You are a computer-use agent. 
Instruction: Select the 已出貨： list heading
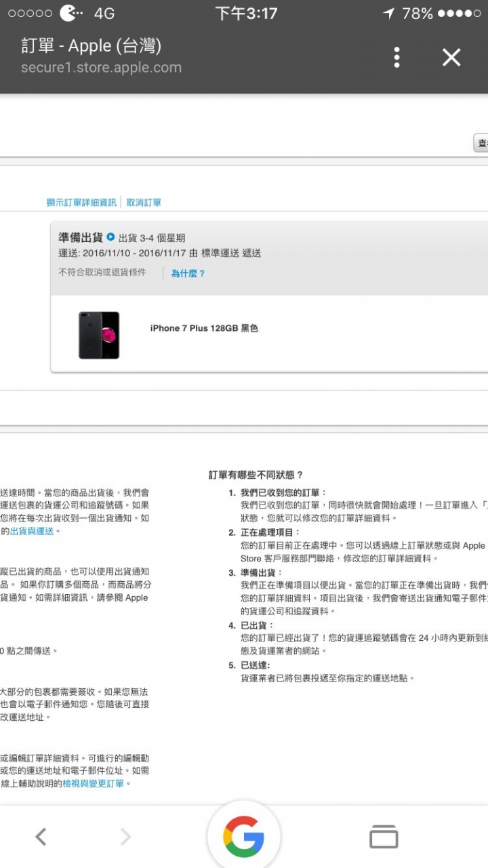pos(257,625)
